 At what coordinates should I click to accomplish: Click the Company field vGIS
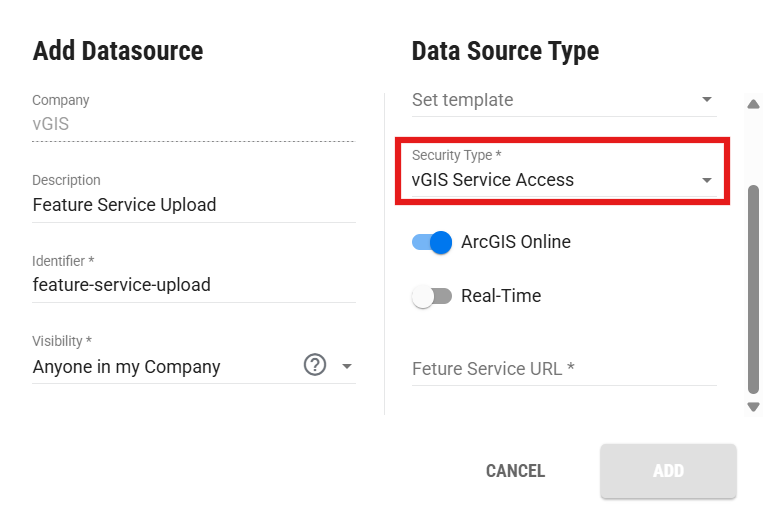tap(194, 117)
